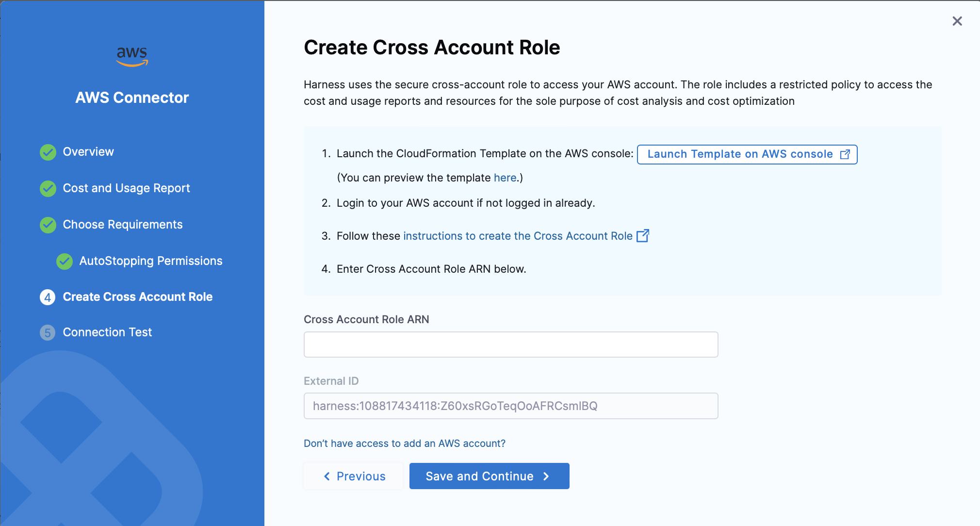This screenshot has width=980, height=526.
Task: Open instructions to create the Cross Account Role
Action: click(x=518, y=236)
